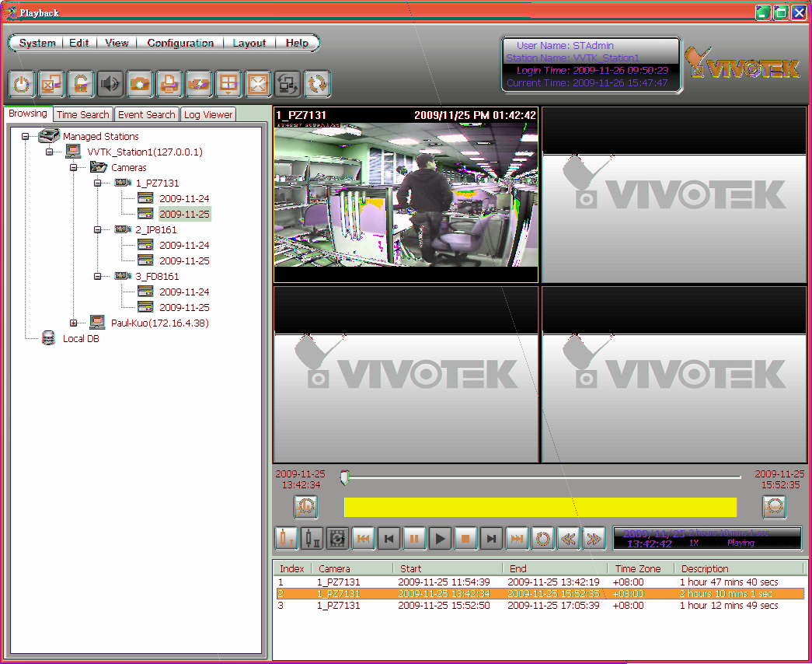This screenshot has height=664, width=812.
Task: Switch to the Time Search tab
Action: click(83, 114)
